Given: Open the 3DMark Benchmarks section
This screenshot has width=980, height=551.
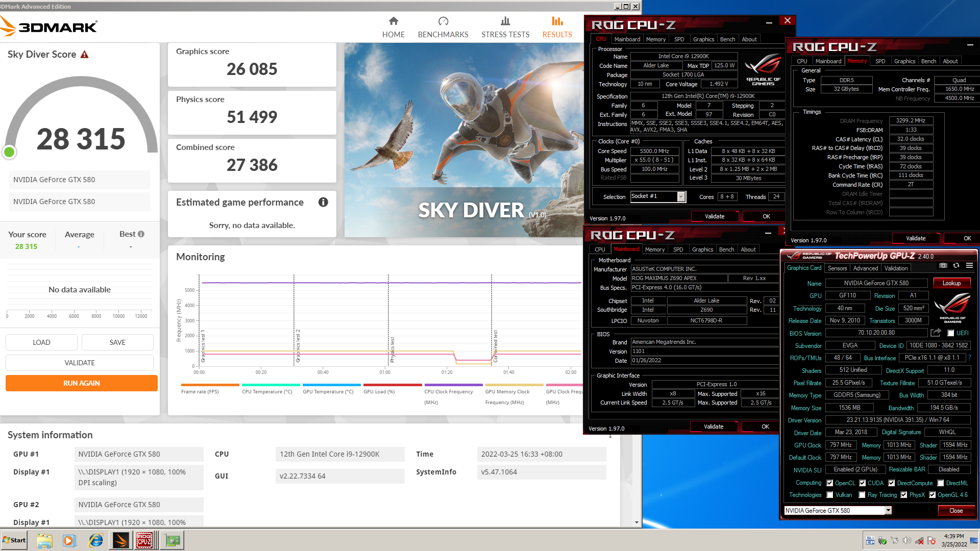Looking at the screenshot, I should point(443,28).
